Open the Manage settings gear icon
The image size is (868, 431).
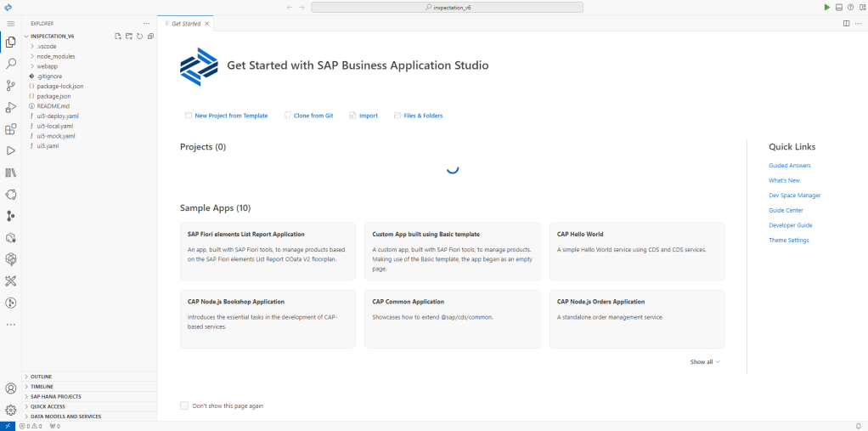11,410
